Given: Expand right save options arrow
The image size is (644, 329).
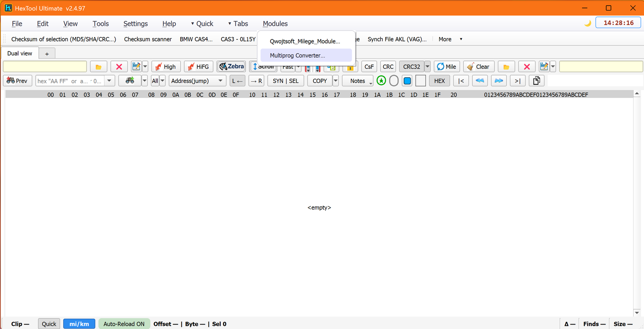Looking at the screenshot, I should tap(553, 67).
